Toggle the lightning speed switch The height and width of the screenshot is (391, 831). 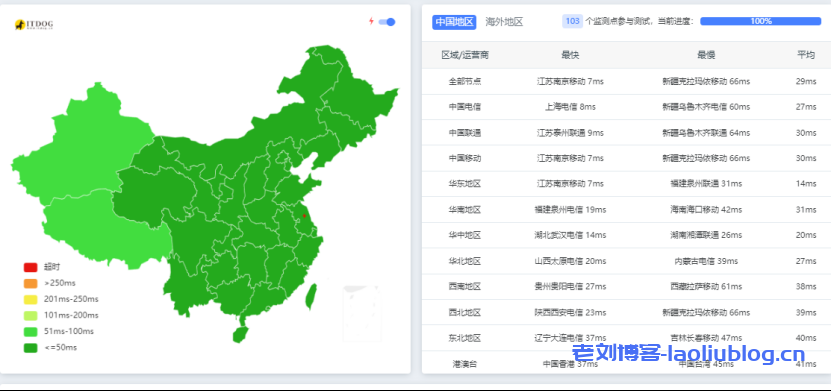coord(387,22)
